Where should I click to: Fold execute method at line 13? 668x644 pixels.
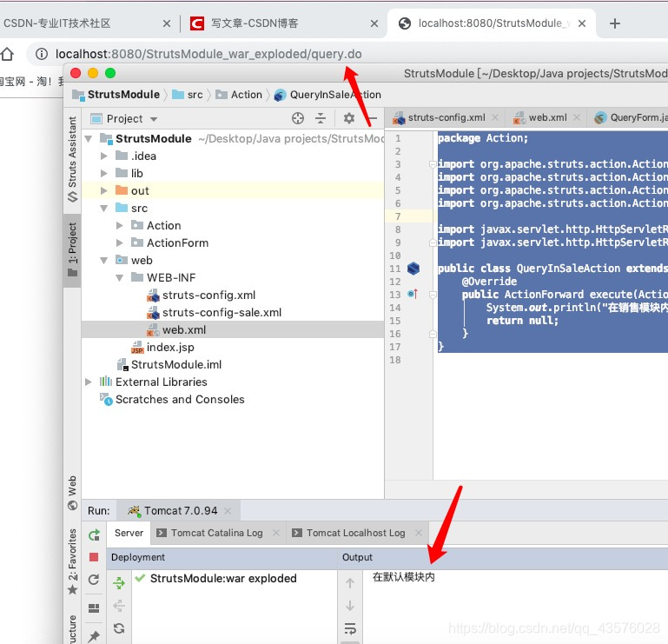[x=433, y=295]
